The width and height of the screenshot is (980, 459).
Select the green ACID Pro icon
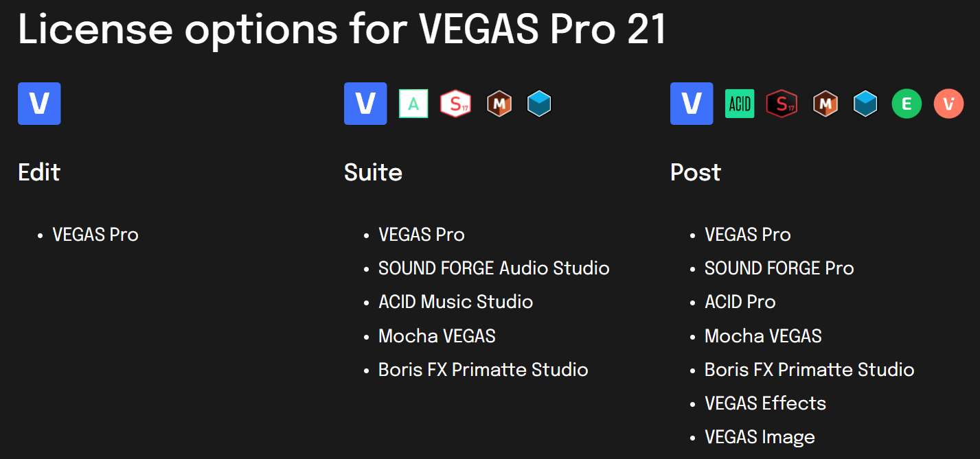pyautogui.click(x=740, y=104)
